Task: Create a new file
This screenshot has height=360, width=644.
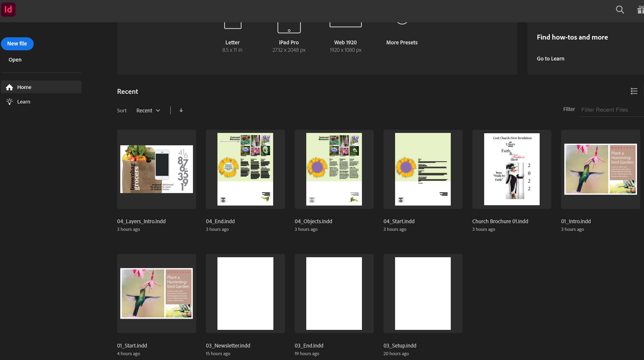Action: pos(17,44)
